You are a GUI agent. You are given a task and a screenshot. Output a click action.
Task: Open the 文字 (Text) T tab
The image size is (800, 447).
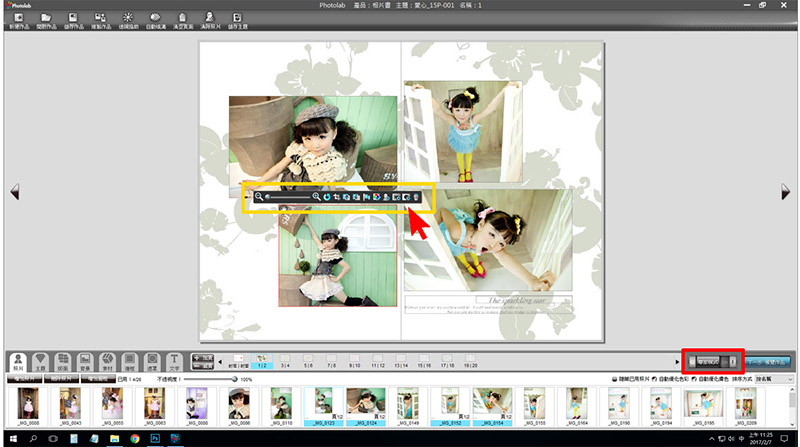click(x=174, y=362)
